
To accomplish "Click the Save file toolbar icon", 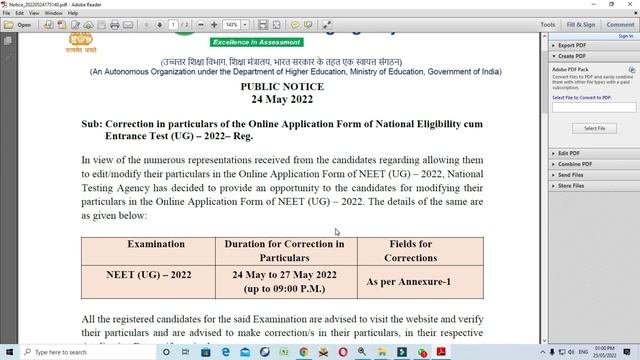I will point(101,25).
